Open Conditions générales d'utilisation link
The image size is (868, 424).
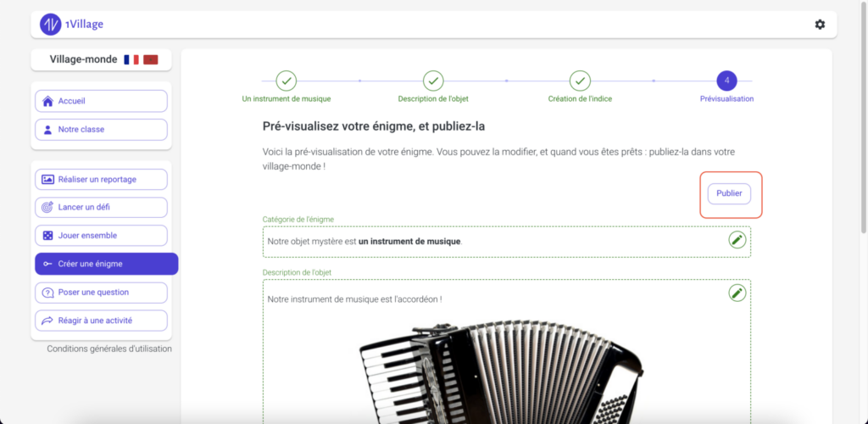click(109, 349)
